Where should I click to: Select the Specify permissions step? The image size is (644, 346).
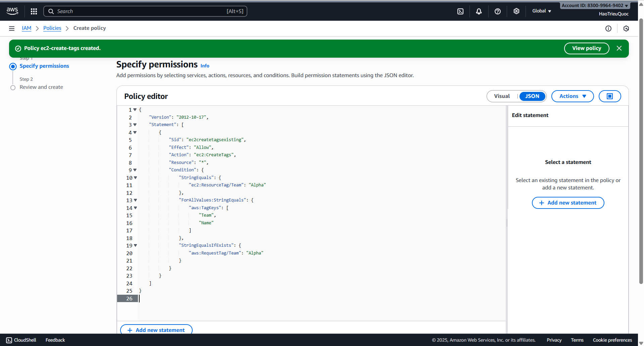click(44, 66)
